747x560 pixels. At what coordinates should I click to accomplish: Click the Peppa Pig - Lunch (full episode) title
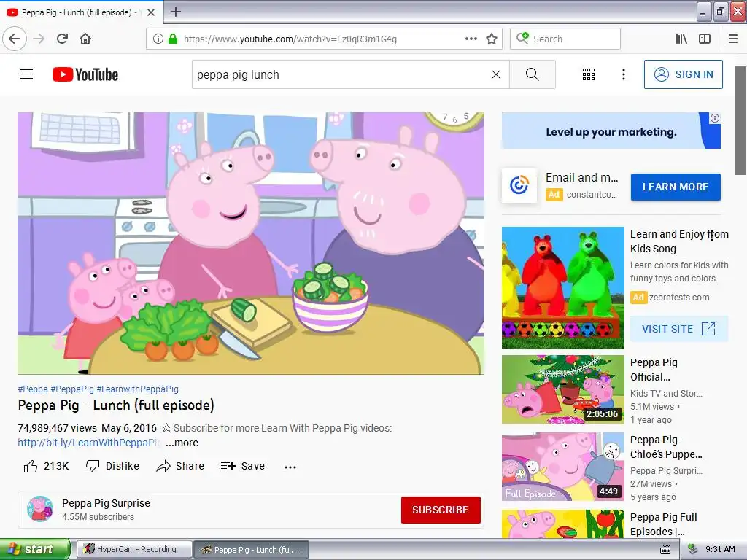116,405
